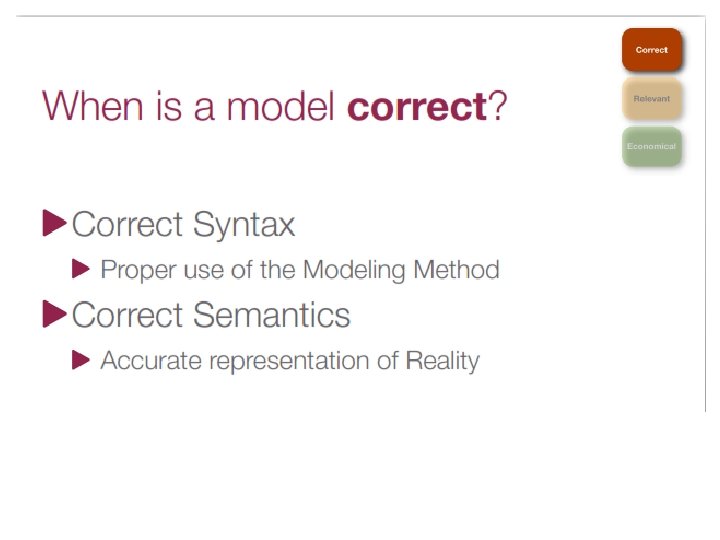Click the word representation in the last line
The height and width of the screenshot is (540, 720).
(289, 361)
